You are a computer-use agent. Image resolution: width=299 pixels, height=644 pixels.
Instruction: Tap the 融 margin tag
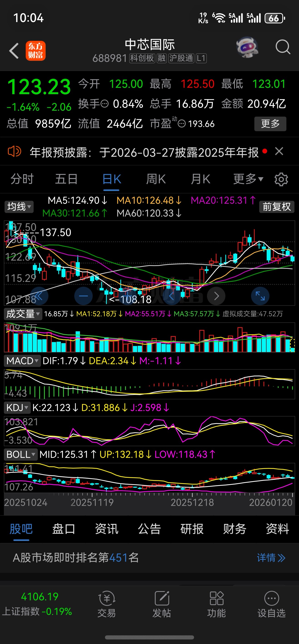click(x=162, y=58)
